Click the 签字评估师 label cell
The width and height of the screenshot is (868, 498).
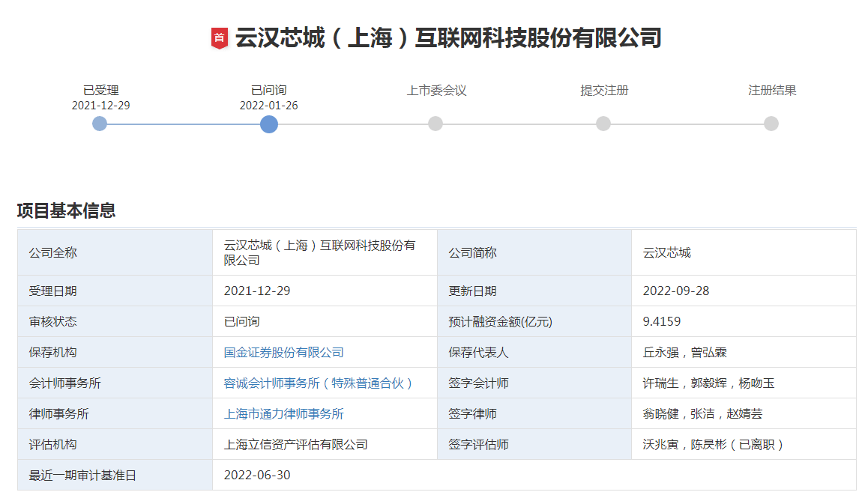click(x=534, y=444)
